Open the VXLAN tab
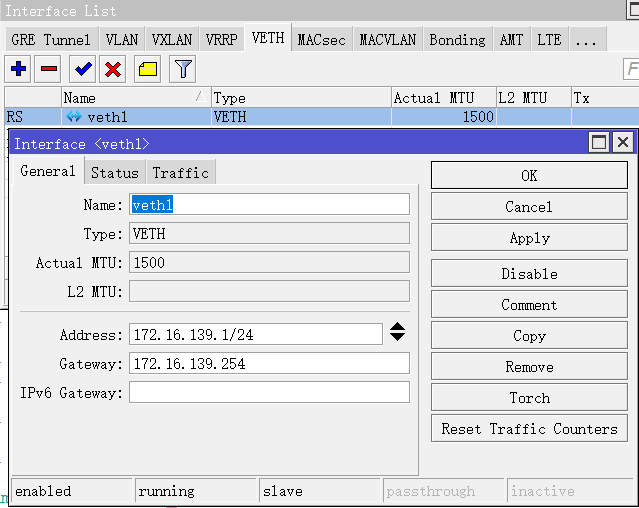 click(x=172, y=40)
